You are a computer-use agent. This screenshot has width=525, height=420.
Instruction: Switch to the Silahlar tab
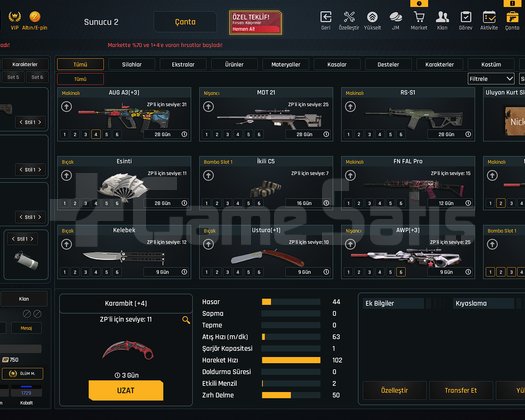tap(132, 64)
